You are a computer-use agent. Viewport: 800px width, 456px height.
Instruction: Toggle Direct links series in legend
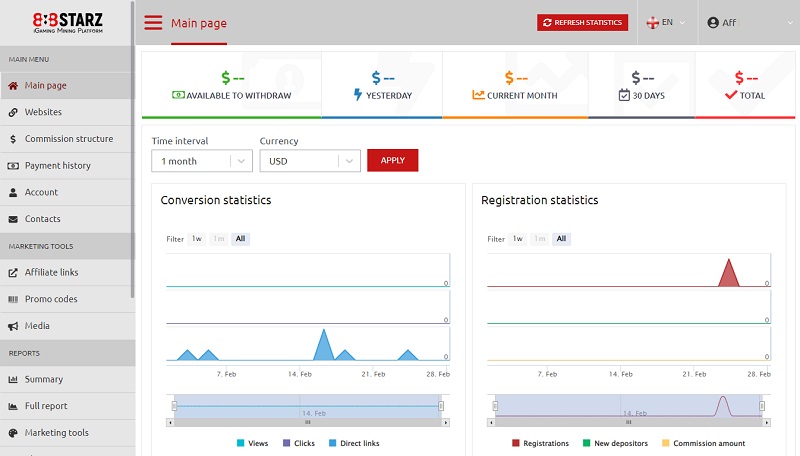click(x=354, y=443)
